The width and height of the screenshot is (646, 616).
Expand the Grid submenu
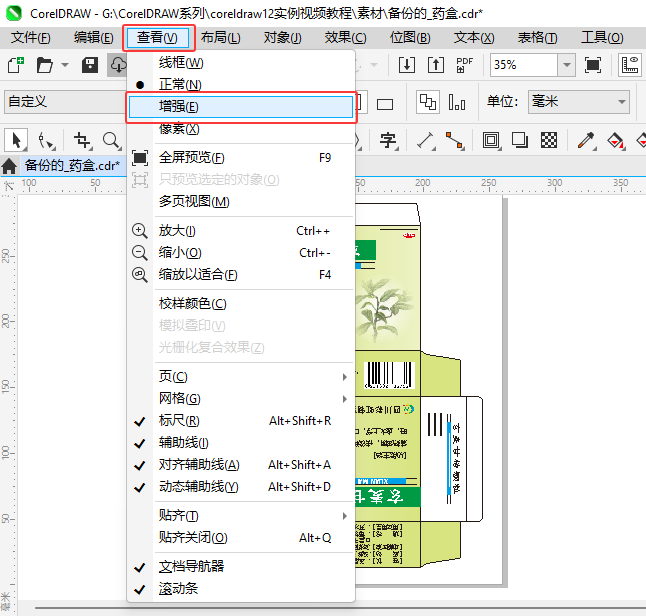click(x=241, y=398)
